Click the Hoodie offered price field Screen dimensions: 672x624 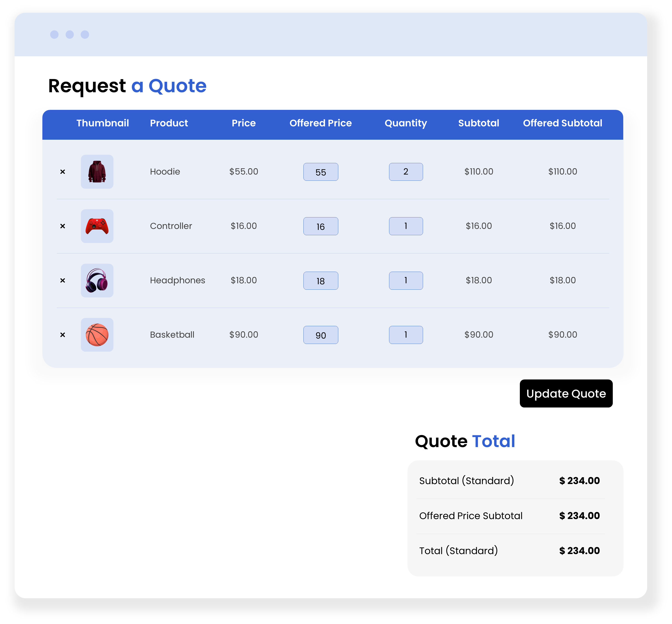pos(320,172)
